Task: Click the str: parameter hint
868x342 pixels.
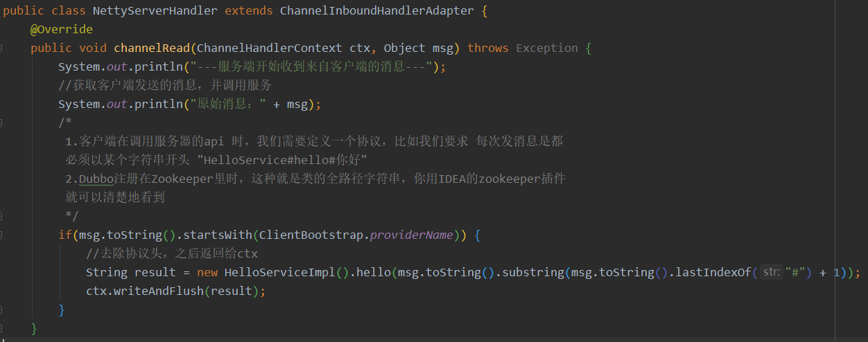Action: coord(771,272)
